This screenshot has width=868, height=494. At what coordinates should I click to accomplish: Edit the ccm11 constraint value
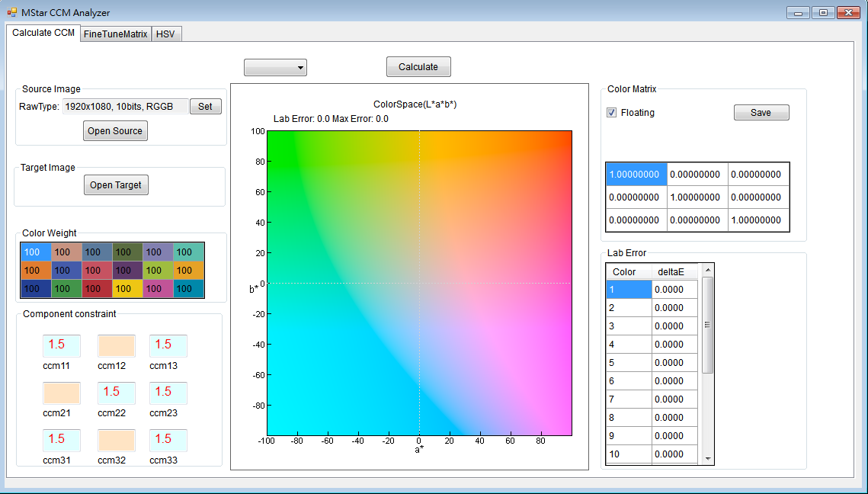(61, 345)
